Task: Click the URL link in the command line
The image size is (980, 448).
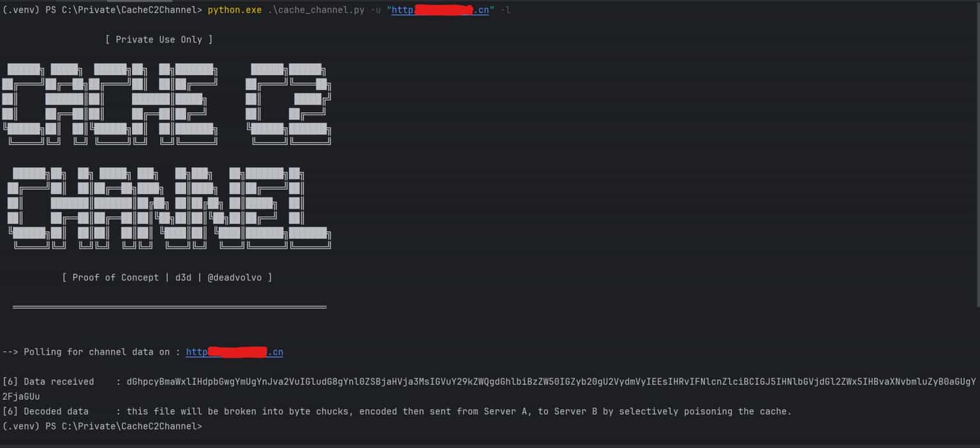Action: click(x=439, y=11)
